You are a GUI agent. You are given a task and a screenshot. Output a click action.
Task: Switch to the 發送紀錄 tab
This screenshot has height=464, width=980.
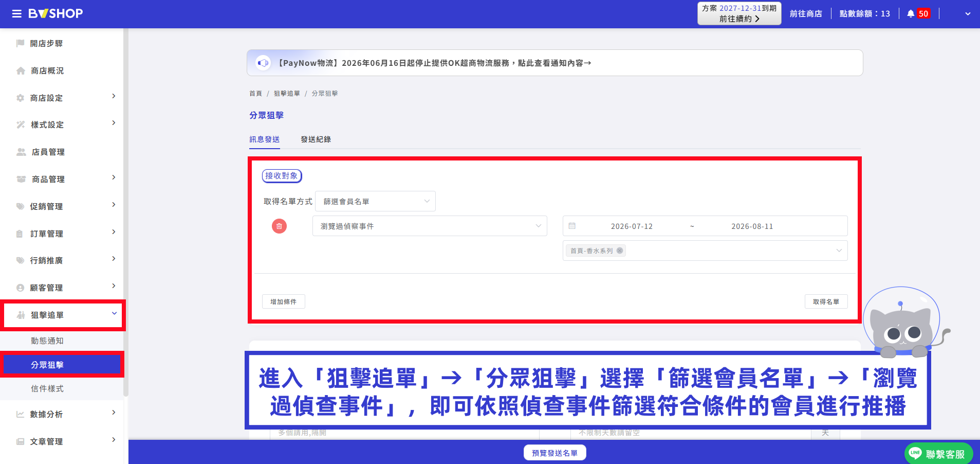(316, 139)
